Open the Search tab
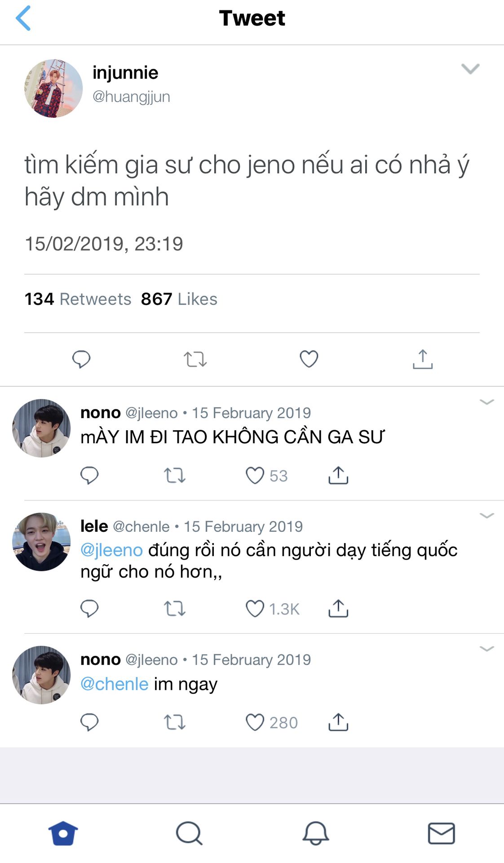The image size is (504, 863). (189, 833)
